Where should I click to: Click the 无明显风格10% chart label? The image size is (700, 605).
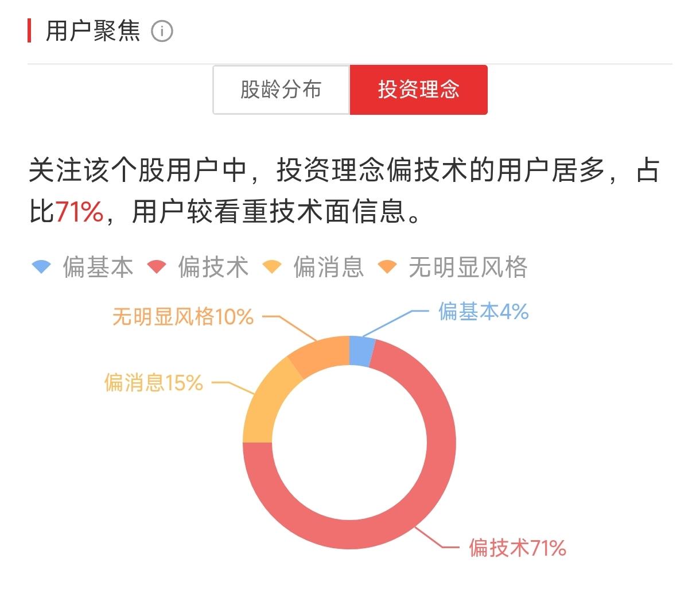coord(182,316)
